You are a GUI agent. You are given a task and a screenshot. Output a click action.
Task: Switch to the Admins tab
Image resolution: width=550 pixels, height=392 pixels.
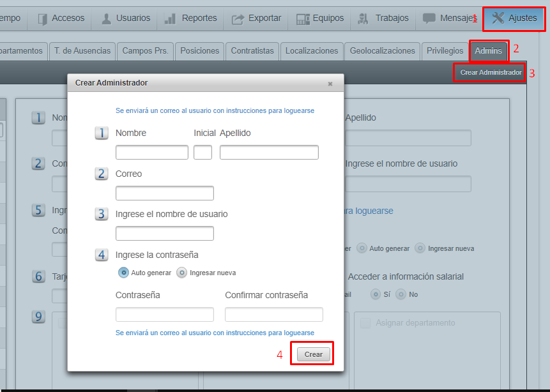[x=489, y=50]
